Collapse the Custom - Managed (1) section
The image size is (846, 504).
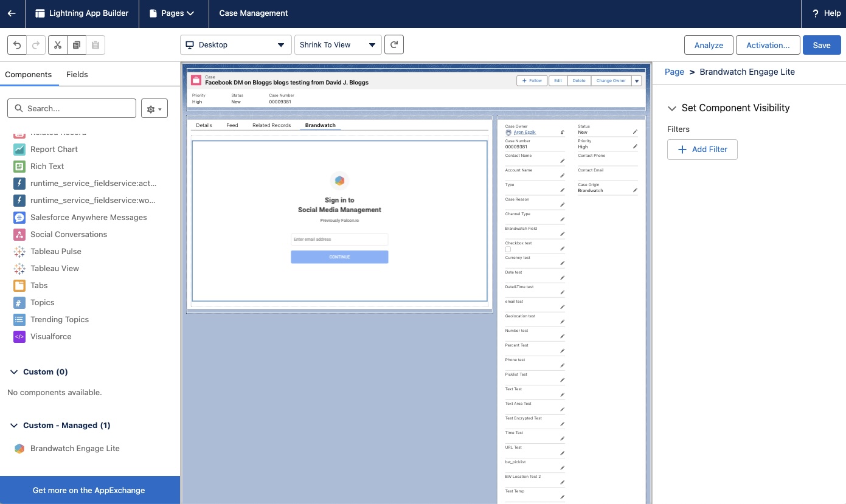pyautogui.click(x=13, y=426)
